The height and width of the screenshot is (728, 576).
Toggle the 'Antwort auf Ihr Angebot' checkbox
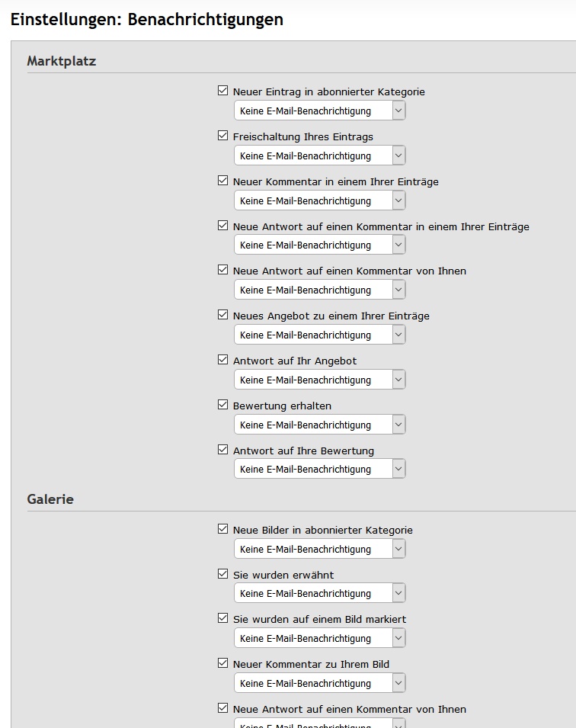click(x=222, y=360)
